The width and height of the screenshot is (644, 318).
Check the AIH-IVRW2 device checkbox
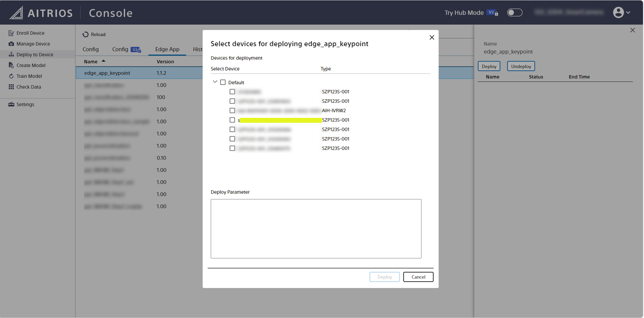[232, 110]
